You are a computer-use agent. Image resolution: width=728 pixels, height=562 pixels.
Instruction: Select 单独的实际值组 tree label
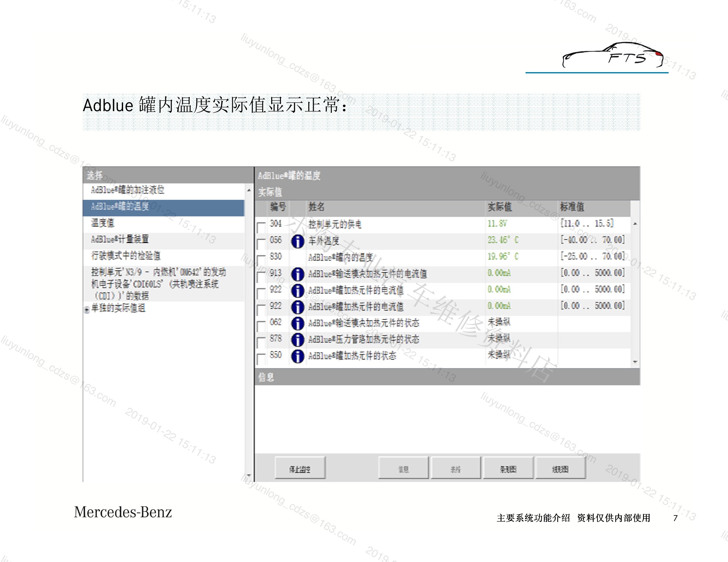pos(118,308)
